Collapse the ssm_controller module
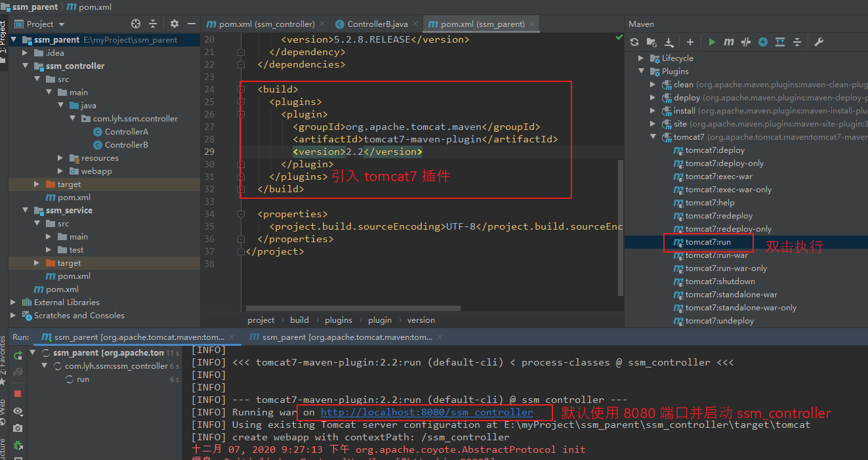The image size is (868, 460). [x=26, y=66]
